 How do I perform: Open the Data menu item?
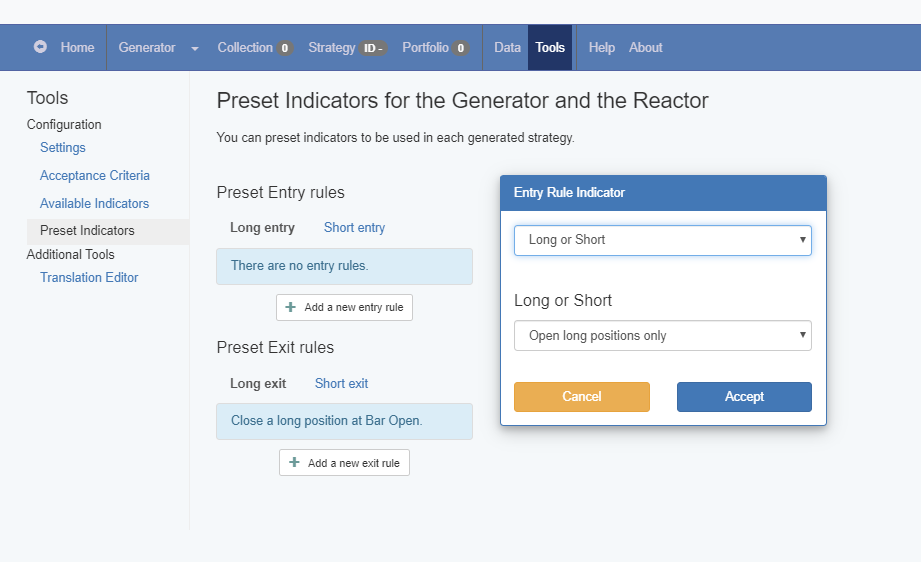click(x=507, y=48)
